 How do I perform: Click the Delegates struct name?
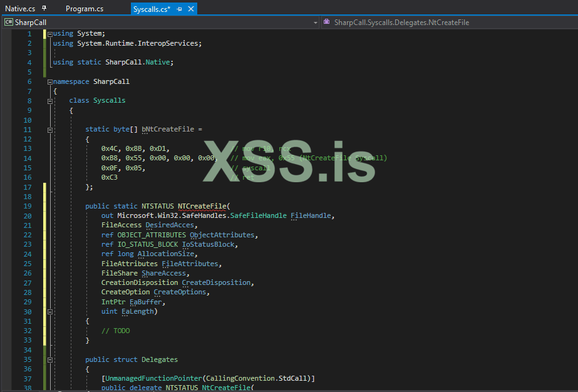pyautogui.click(x=160, y=359)
